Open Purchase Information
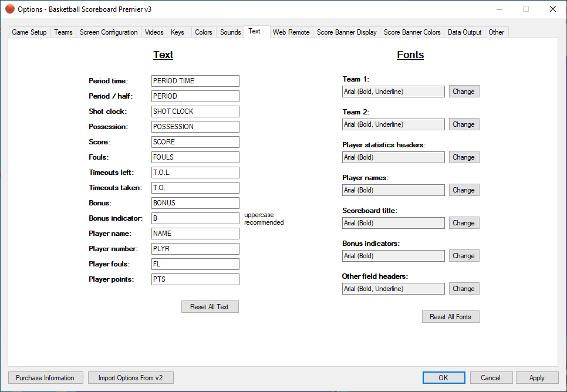 [45, 378]
